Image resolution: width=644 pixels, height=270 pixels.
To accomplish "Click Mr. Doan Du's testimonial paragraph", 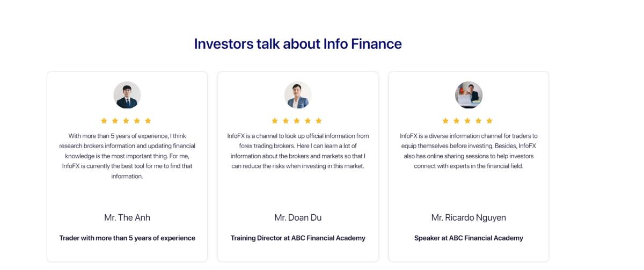I will coord(298,151).
